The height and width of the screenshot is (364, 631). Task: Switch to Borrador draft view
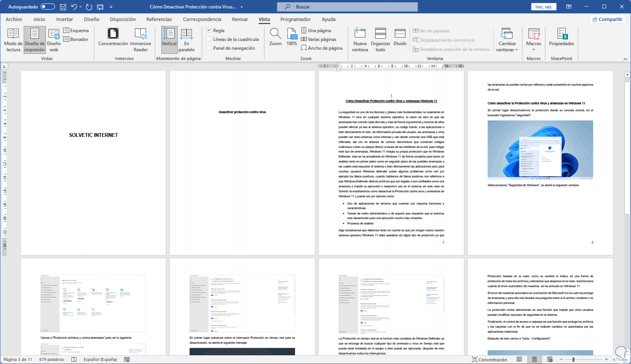[x=76, y=39]
